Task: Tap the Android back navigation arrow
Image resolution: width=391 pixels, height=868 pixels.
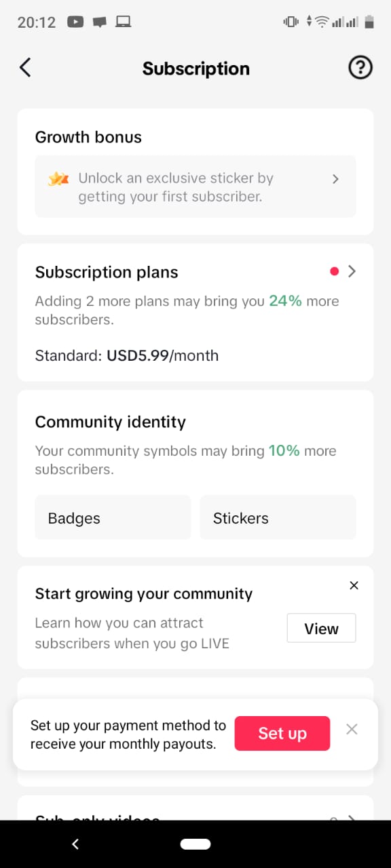Action: click(75, 844)
